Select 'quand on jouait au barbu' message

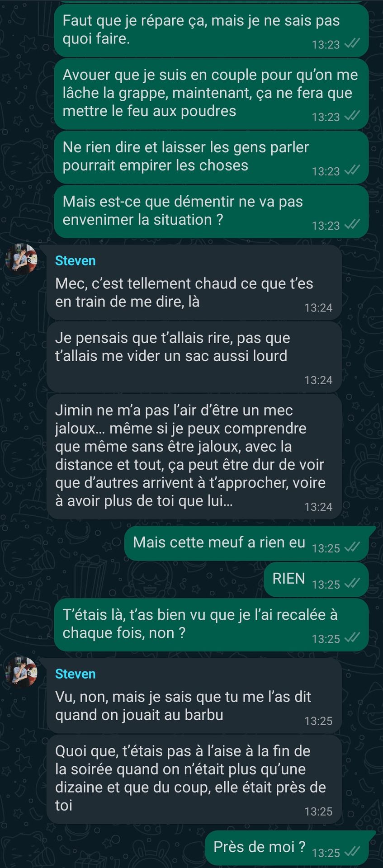(x=194, y=696)
